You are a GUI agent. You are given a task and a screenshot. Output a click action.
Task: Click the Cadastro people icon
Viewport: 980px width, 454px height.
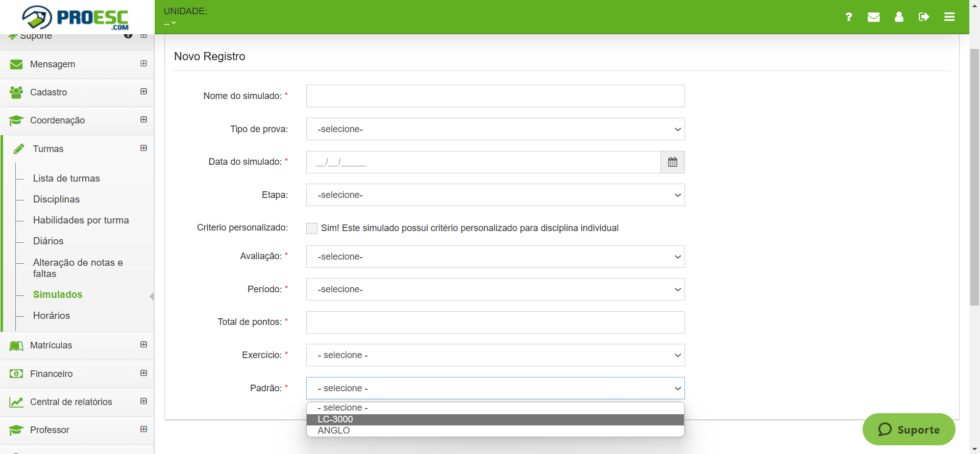(16, 92)
